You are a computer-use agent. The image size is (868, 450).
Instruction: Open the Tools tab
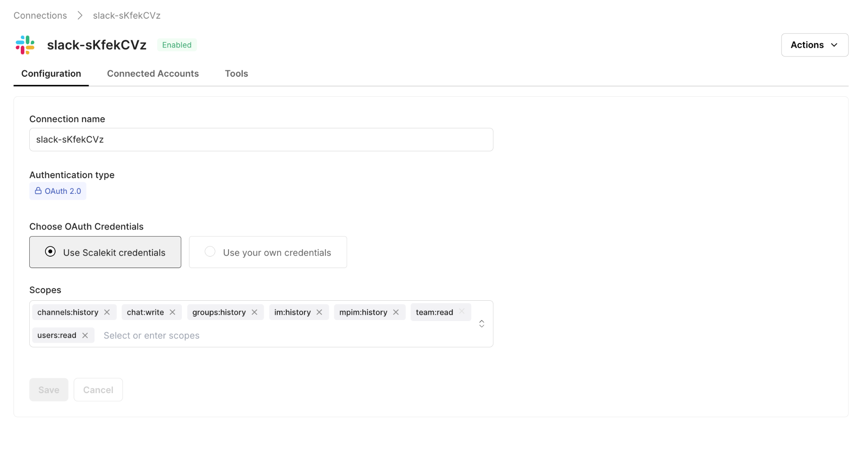(236, 74)
